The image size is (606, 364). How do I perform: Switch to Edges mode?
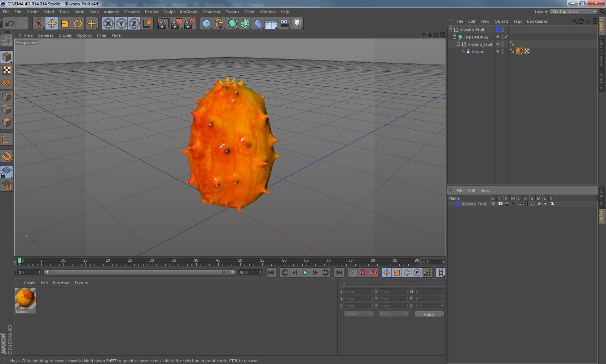coord(6,110)
